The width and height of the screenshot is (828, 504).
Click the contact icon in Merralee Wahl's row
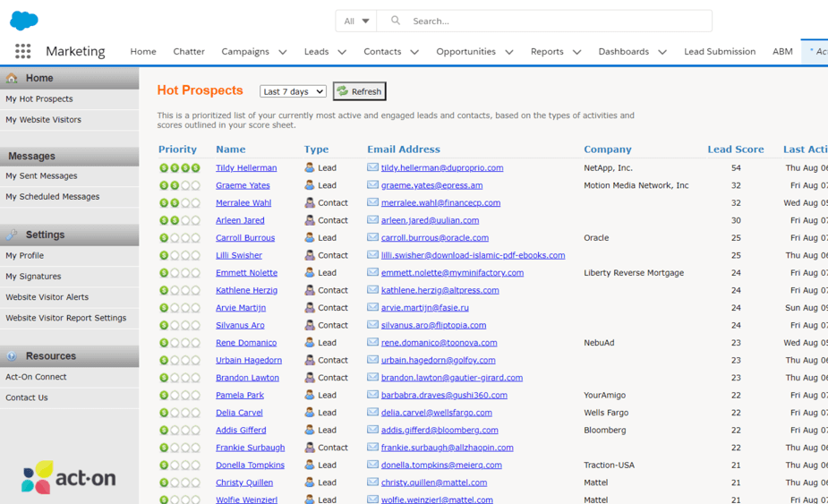[x=309, y=202]
